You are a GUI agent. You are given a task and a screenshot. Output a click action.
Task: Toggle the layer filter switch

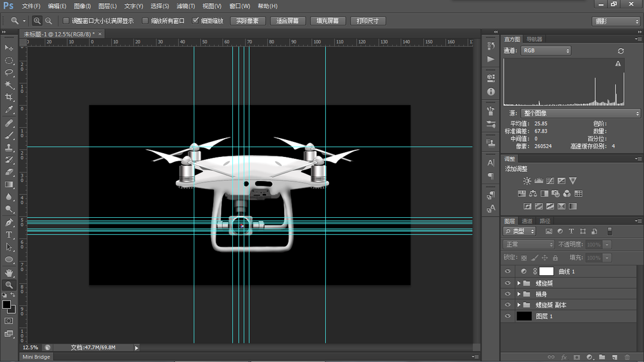[610, 231]
